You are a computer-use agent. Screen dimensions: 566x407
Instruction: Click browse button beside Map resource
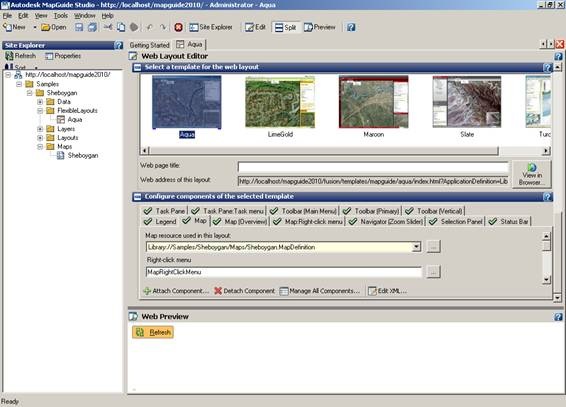pos(433,247)
